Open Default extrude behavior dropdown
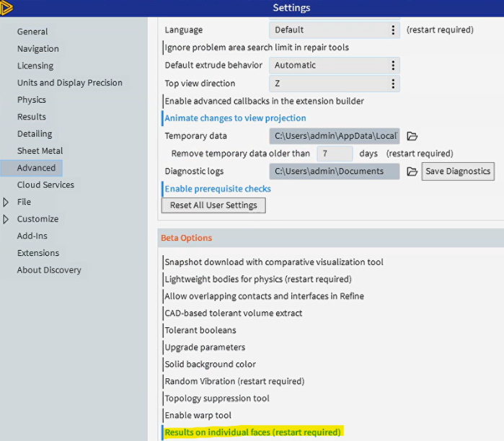Image resolution: width=504 pixels, height=441 pixels. click(x=393, y=65)
